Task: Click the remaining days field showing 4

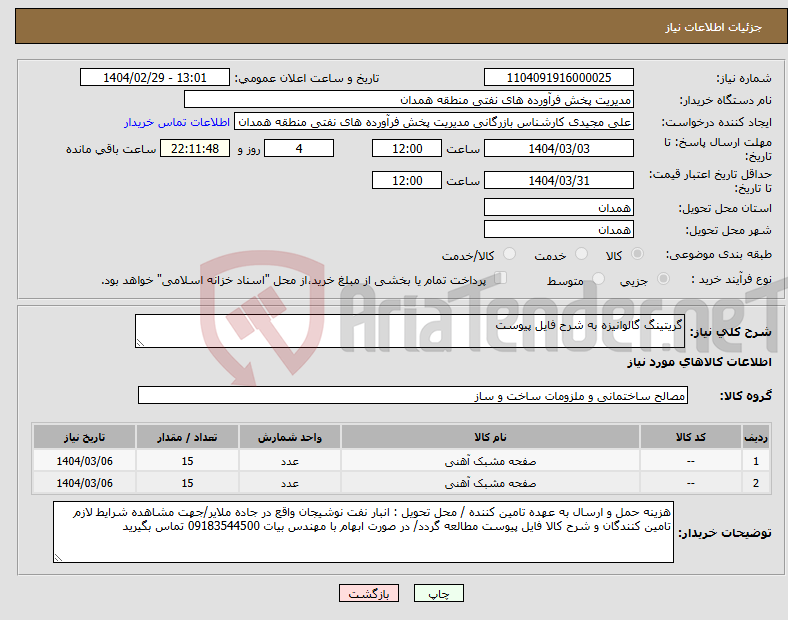Action: coord(299,149)
